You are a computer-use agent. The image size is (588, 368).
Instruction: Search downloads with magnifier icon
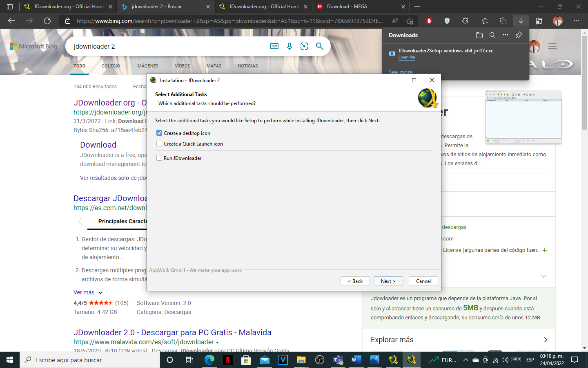click(492, 35)
